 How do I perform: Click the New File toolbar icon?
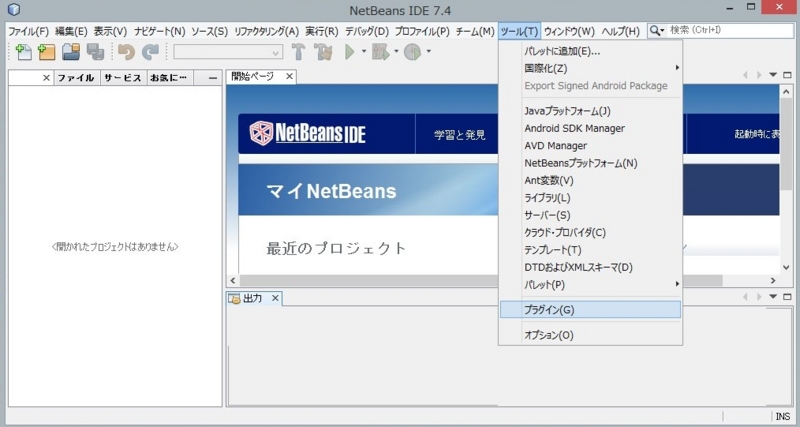23,52
